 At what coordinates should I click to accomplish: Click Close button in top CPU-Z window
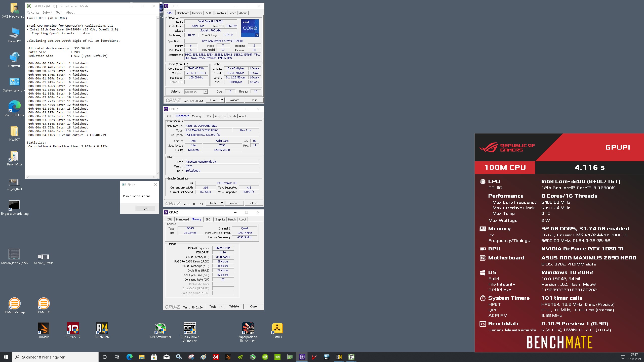tap(254, 100)
